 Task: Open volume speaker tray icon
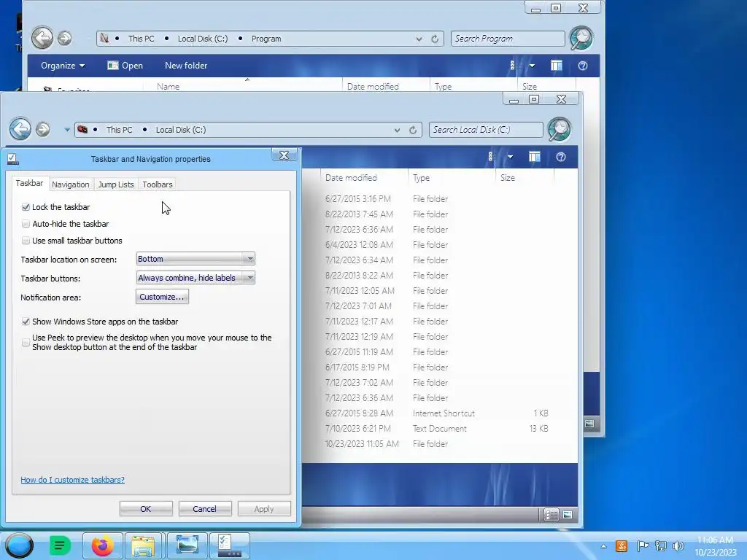pyautogui.click(x=678, y=546)
